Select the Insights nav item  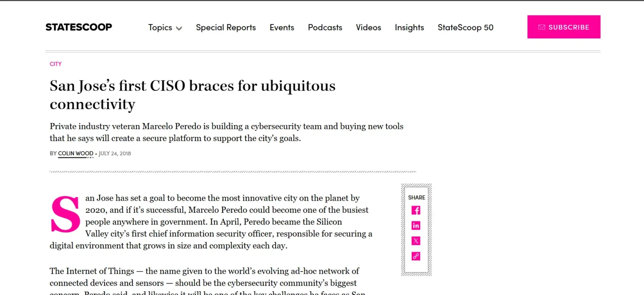point(409,28)
